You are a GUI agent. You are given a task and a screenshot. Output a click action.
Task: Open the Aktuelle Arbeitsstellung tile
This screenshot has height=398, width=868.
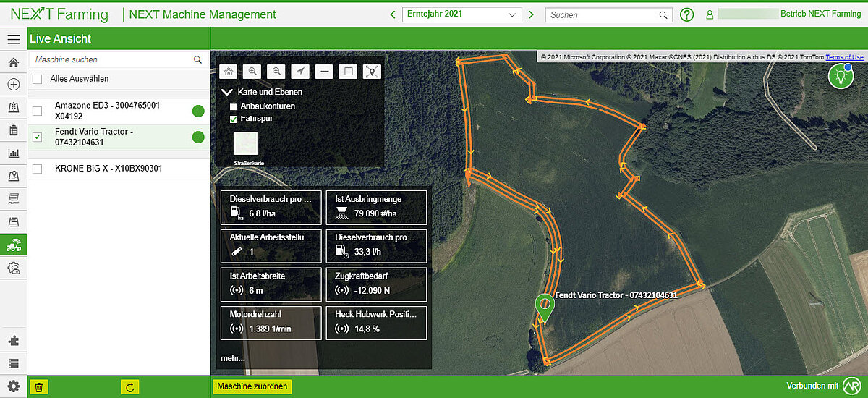(271, 245)
